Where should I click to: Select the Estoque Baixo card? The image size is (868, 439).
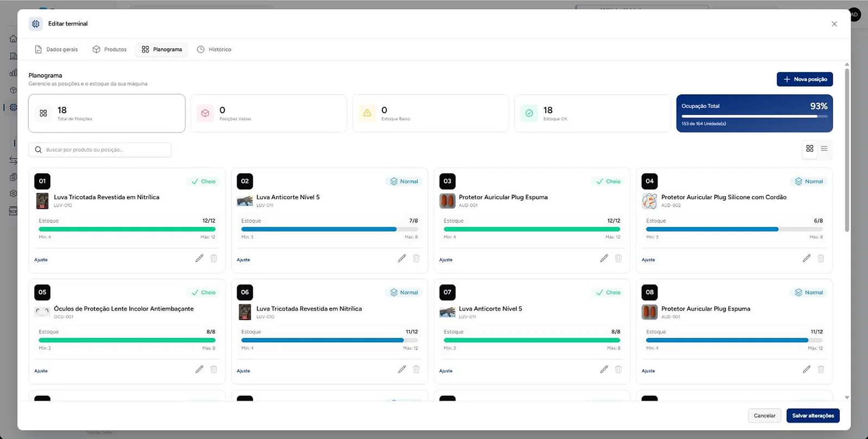tap(431, 113)
